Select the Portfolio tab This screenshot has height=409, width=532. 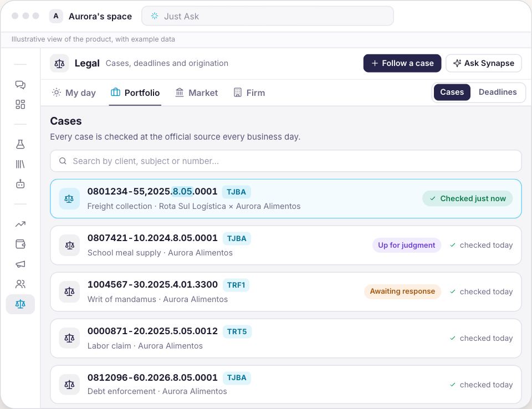click(135, 93)
